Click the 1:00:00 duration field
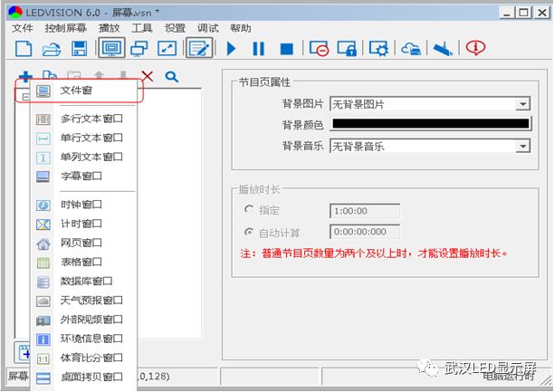Viewport: 554px width, 392px height. tap(365, 211)
